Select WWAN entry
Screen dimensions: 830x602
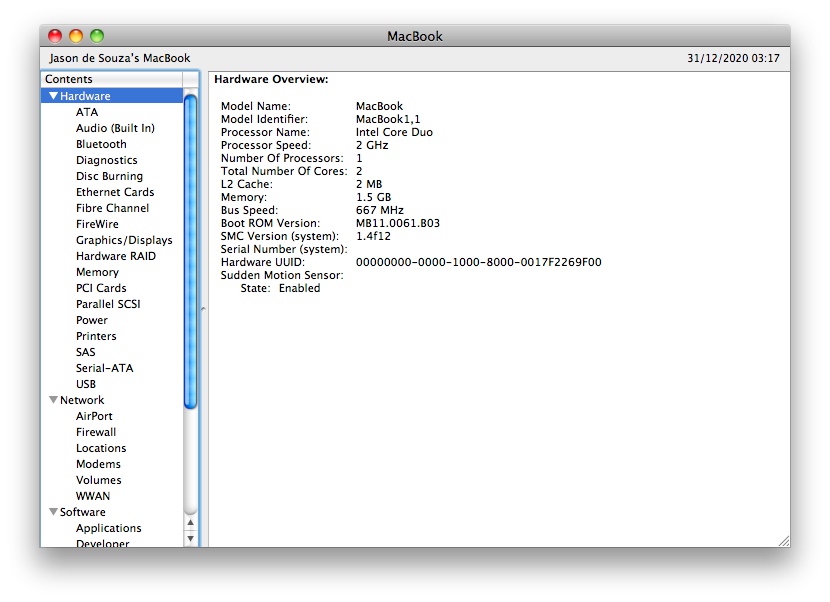93,496
